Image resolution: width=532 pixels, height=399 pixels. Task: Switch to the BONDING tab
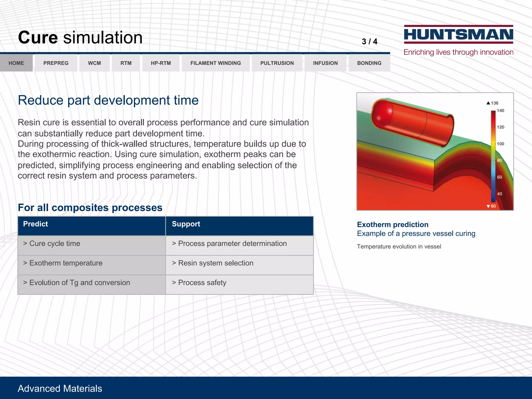point(369,63)
